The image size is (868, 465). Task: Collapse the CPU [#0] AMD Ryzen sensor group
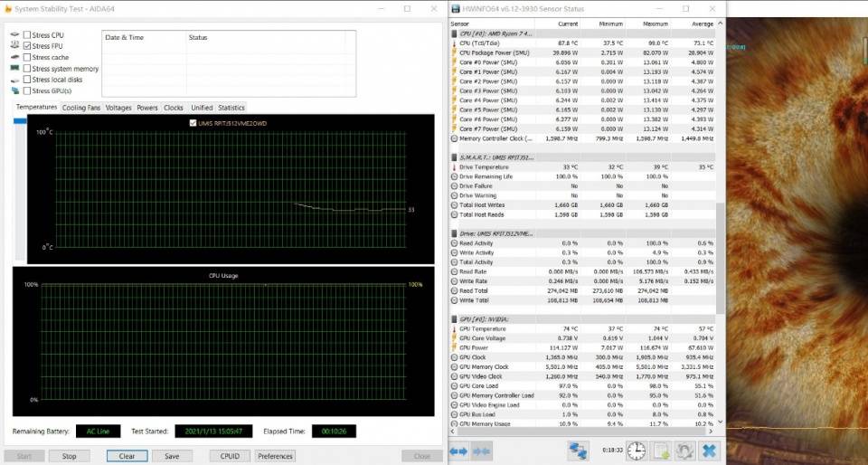[454, 33]
